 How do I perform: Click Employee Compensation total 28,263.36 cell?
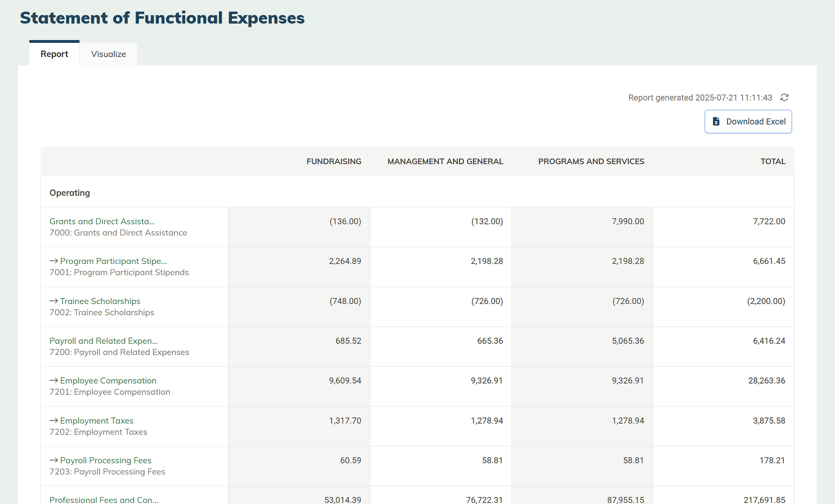(x=766, y=381)
